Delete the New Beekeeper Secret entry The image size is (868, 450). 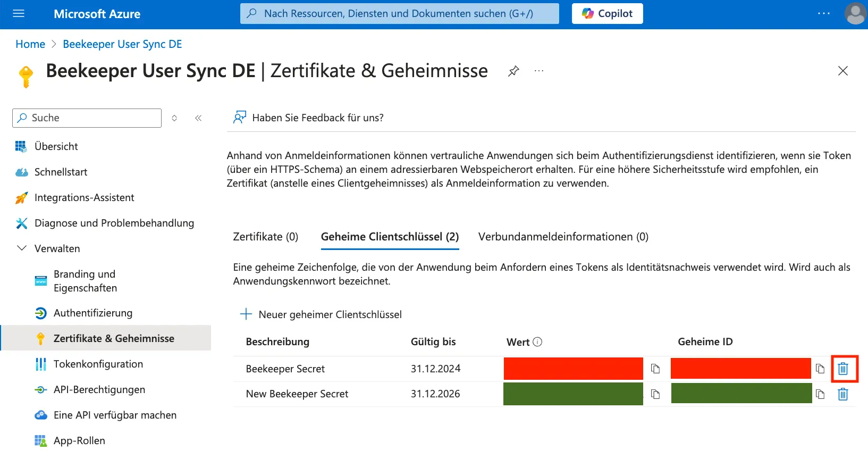843,394
